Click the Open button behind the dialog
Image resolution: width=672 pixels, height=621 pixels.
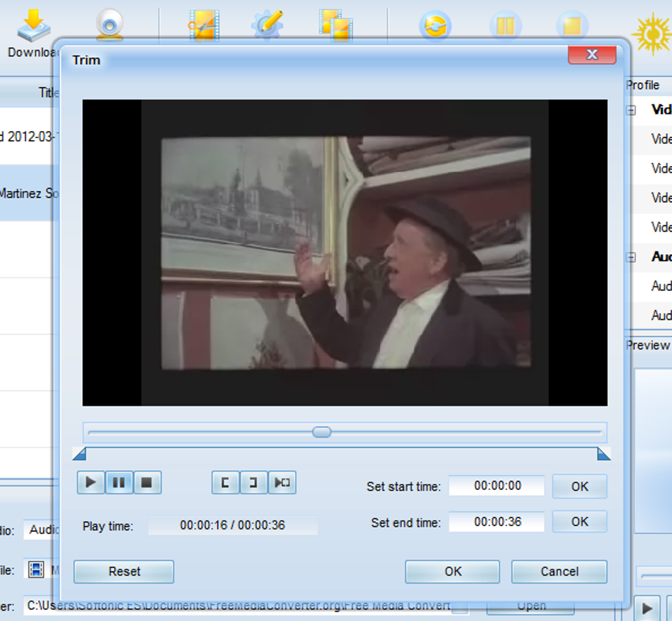click(530, 607)
